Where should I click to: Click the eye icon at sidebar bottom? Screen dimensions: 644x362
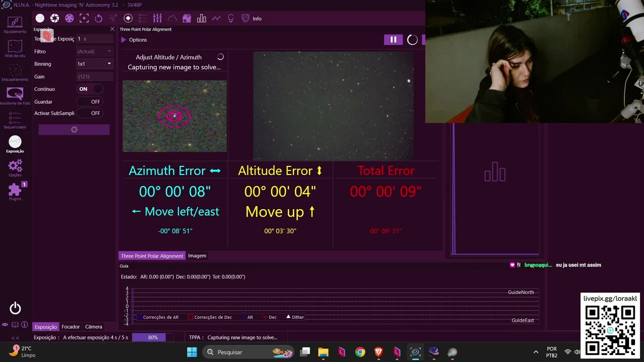coord(5,325)
